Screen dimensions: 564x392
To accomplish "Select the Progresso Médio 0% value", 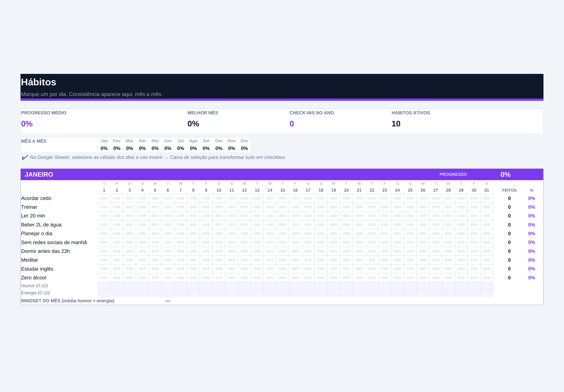I will coord(27,124).
